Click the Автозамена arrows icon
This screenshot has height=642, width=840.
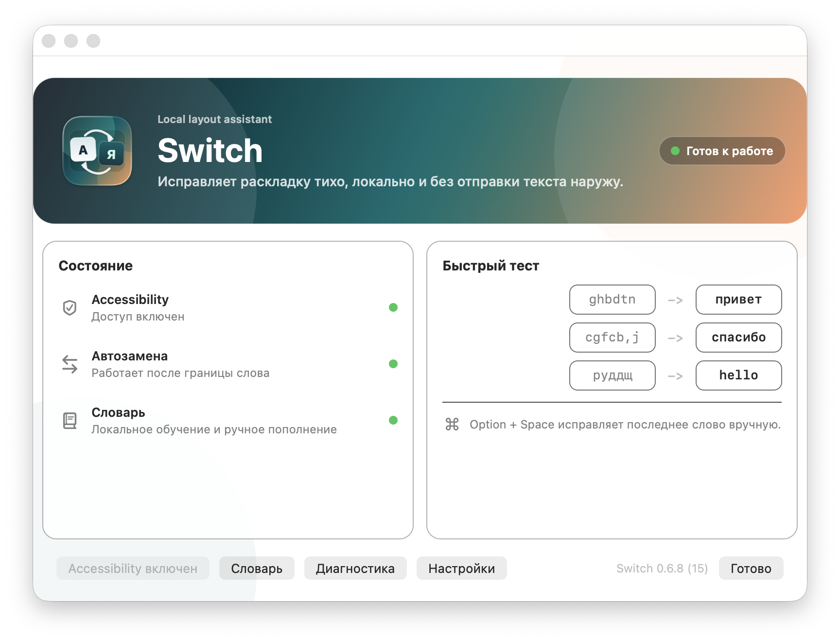tap(70, 364)
